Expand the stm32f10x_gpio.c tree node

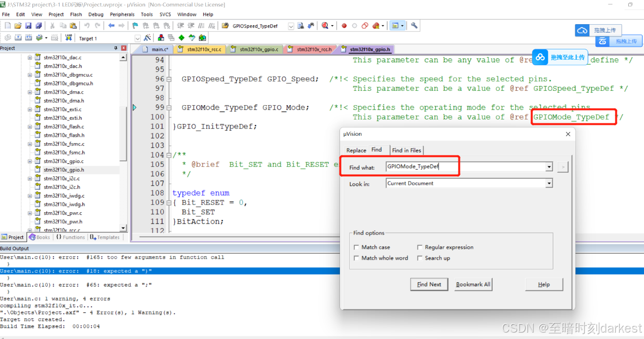pos(30,161)
